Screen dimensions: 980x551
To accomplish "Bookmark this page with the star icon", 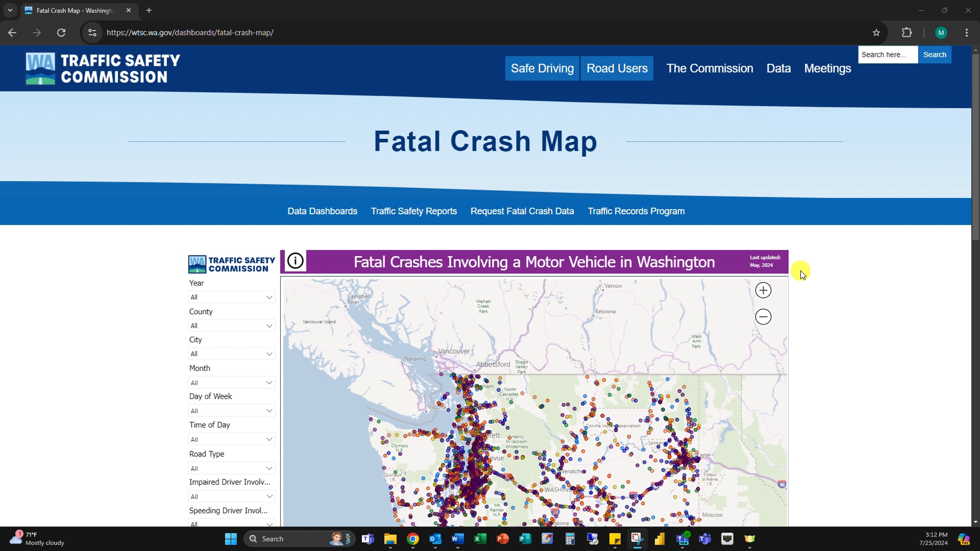I will click(876, 33).
